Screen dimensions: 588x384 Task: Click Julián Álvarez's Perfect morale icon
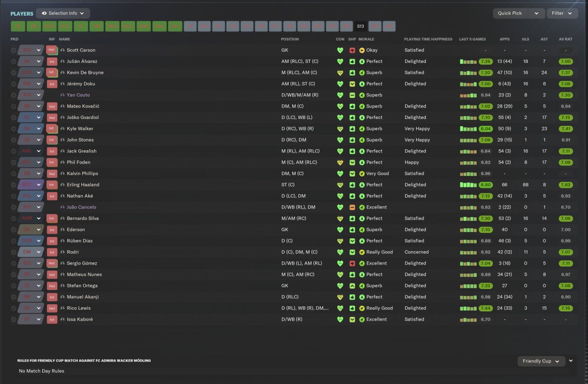click(362, 61)
